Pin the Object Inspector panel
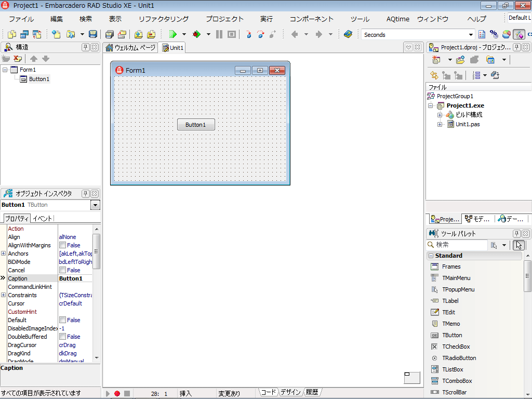This screenshot has height=399, width=532. pos(86,194)
